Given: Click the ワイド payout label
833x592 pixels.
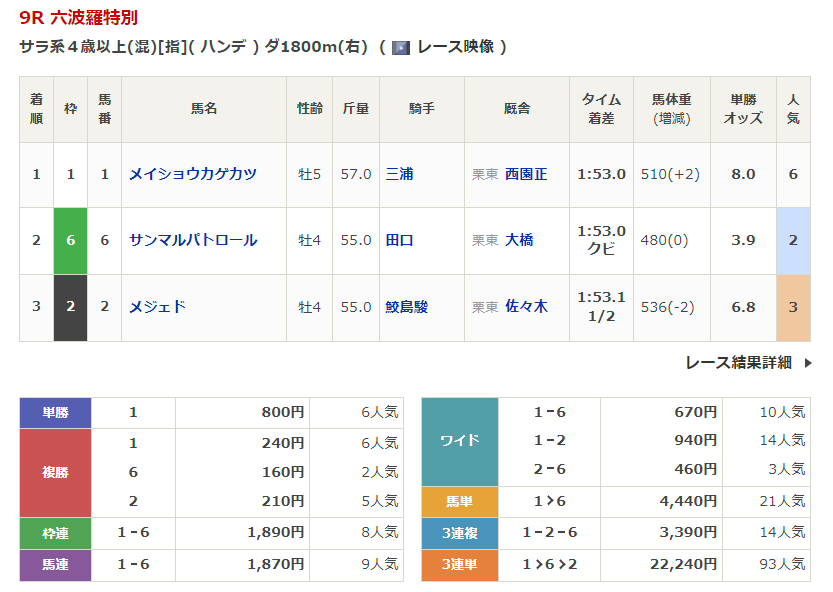Looking at the screenshot, I should tap(459, 441).
